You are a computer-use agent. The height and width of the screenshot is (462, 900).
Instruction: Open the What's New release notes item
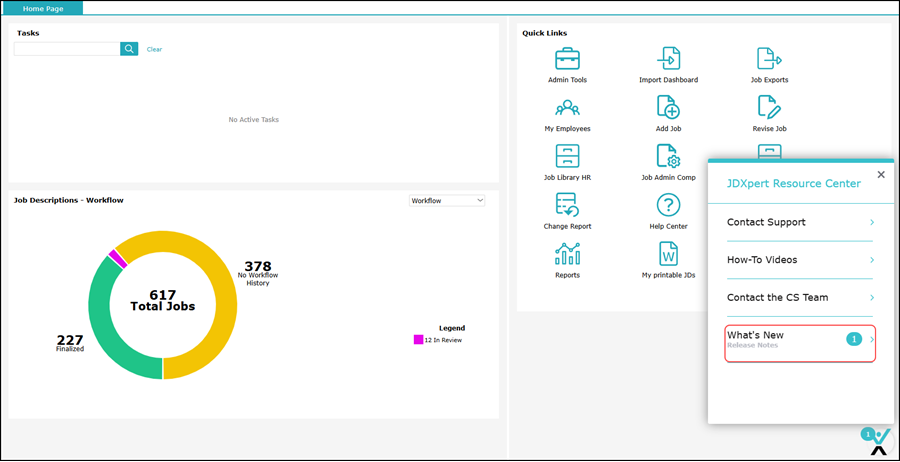(800, 340)
